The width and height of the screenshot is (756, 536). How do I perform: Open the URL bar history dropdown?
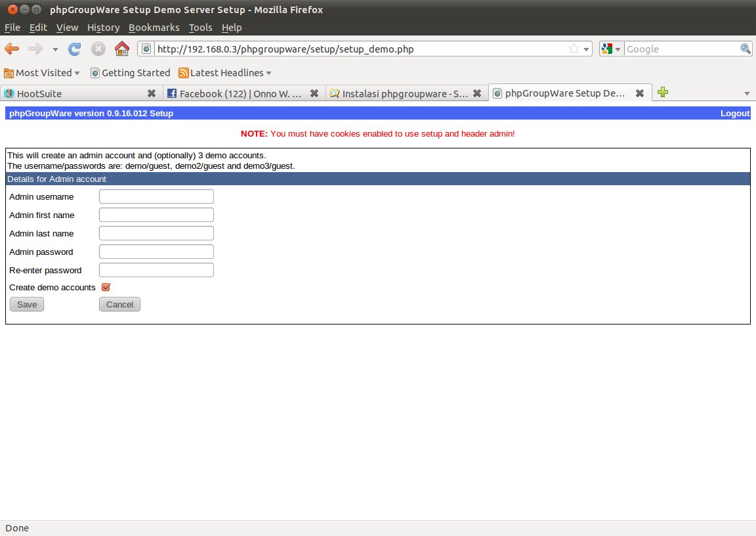click(x=586, y=49)
